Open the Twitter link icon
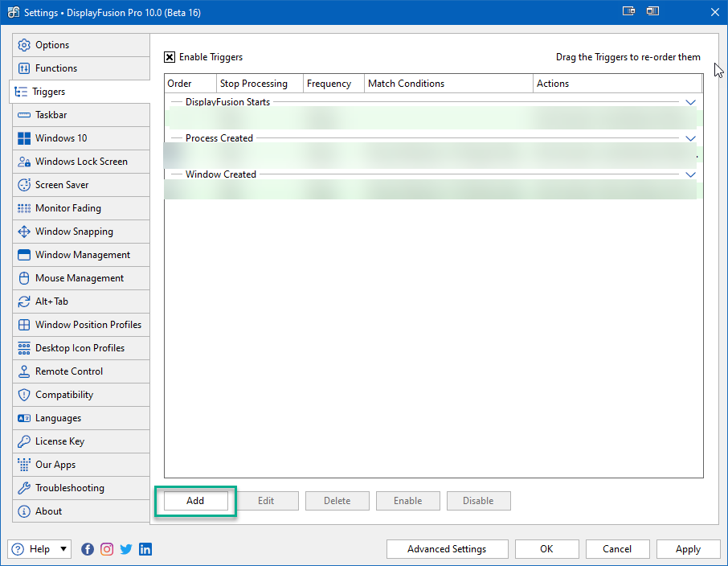The width and height of the screenshot is (728, 566). (126, 549)
